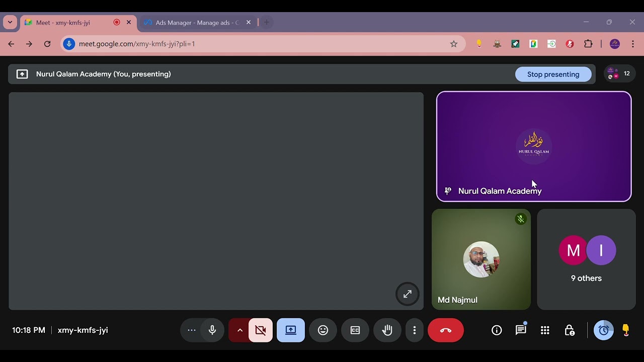Bookmark this page with the star icon
The image size is (644, 362).
click(454, 44)
